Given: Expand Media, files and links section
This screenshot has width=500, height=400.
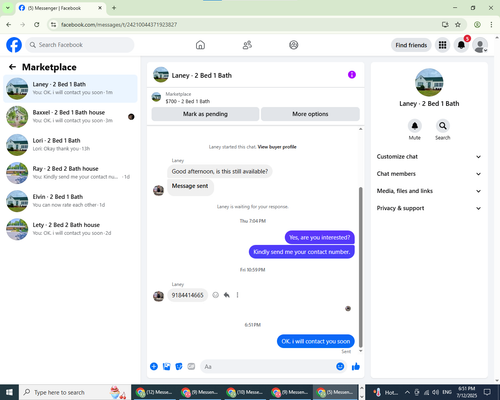Looking at the screenshot, I should [x=429, y=191].
